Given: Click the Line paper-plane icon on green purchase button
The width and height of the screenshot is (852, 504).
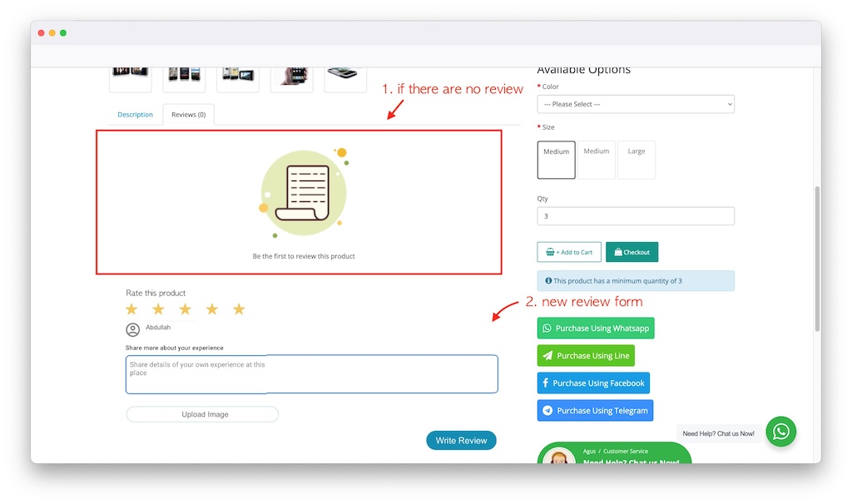Looking at the screenshot, I should click(549, 355).
